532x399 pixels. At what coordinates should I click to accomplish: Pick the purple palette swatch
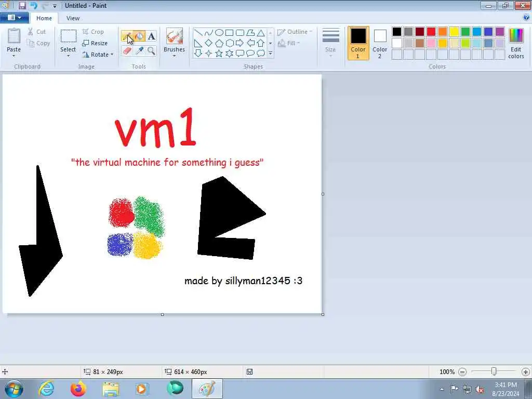[x=500, y=32]
